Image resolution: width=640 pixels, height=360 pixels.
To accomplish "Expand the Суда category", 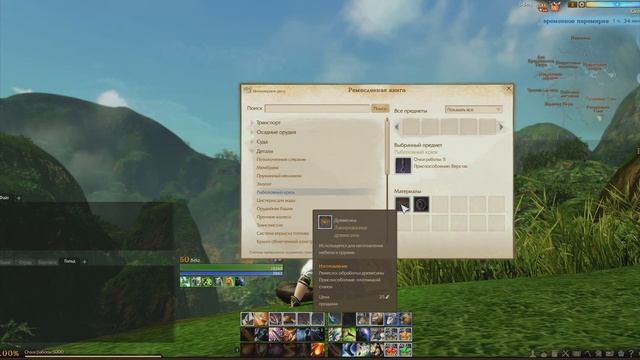I will tap(252, 142).
